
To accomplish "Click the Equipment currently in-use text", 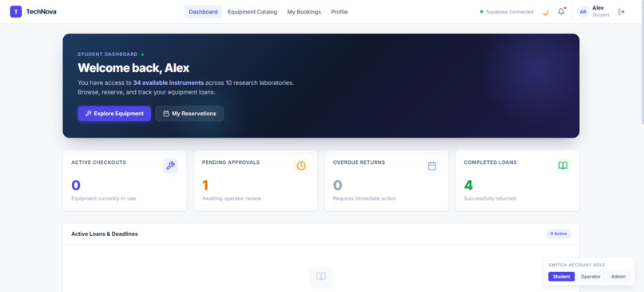I will [x=104, y=198].
